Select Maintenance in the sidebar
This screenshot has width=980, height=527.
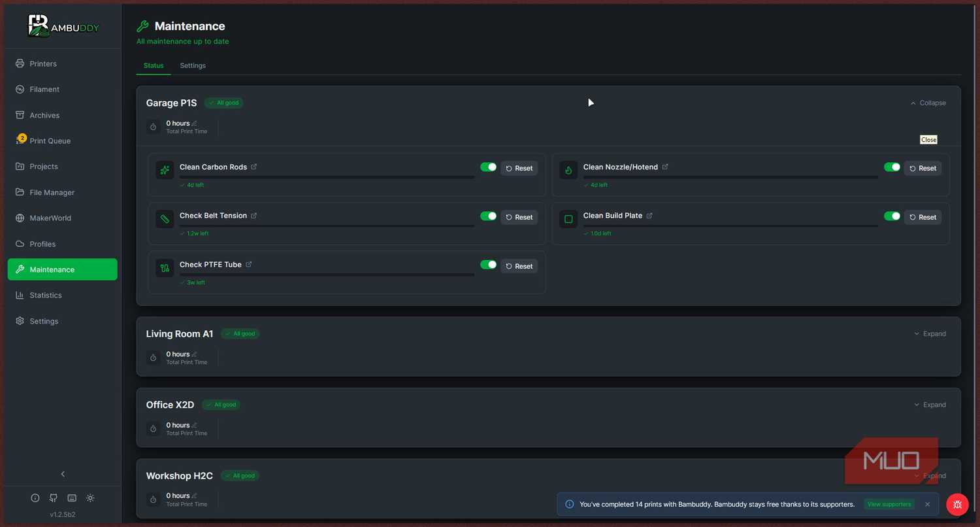click(63, 269)
